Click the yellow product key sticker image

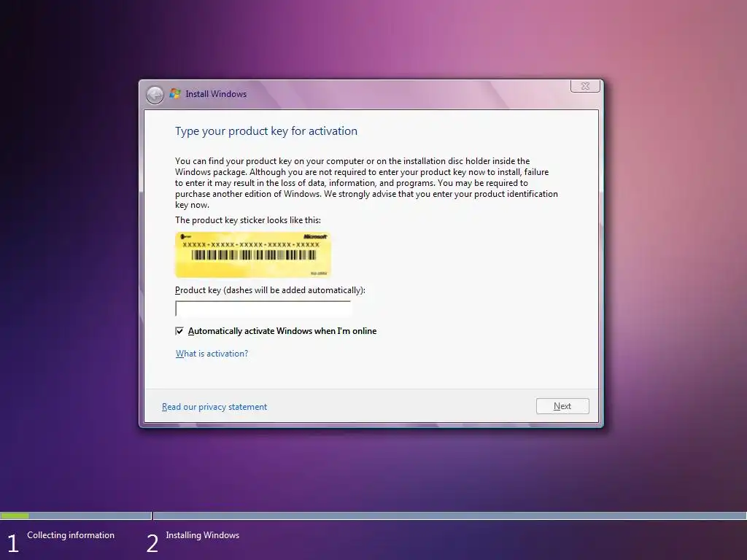253,254
